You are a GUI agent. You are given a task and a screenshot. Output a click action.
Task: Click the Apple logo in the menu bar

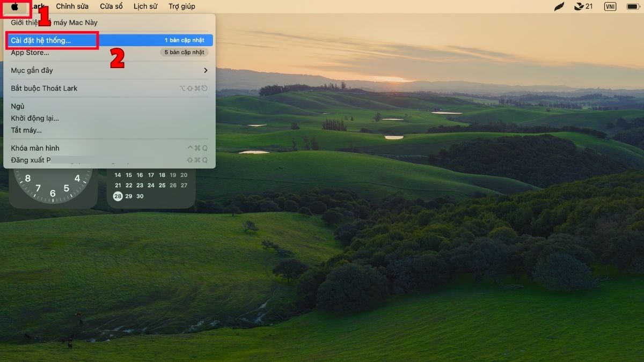point(14,6)
